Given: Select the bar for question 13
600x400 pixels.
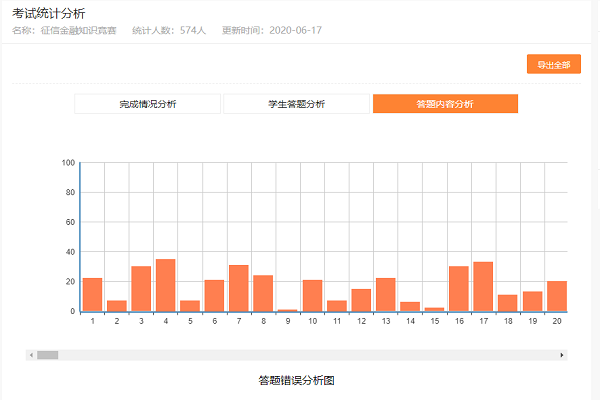Looking at the screenshot, I should [x=386, y=295].
